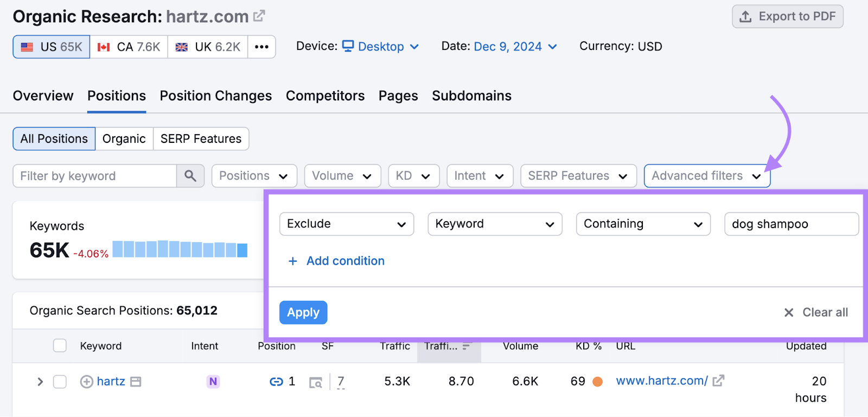
Task: Expand the Advanced filters dropdown
Action: (706, 176)
